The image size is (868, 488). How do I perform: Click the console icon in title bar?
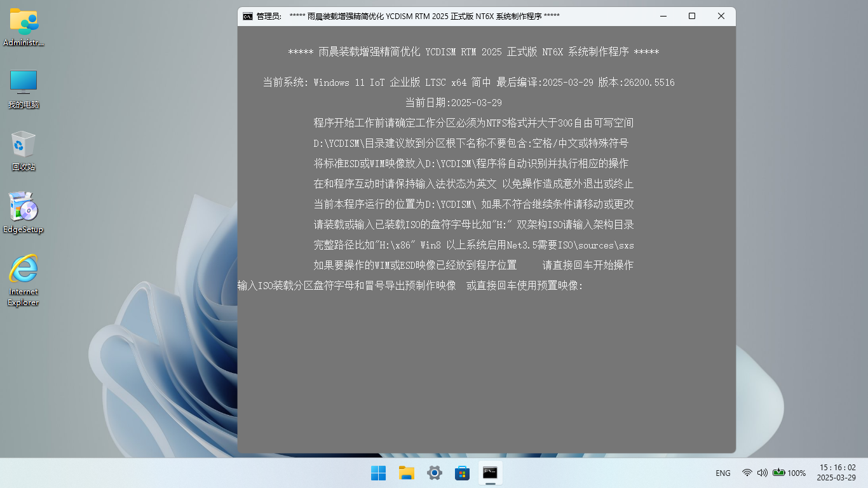(x=248, y=17)
